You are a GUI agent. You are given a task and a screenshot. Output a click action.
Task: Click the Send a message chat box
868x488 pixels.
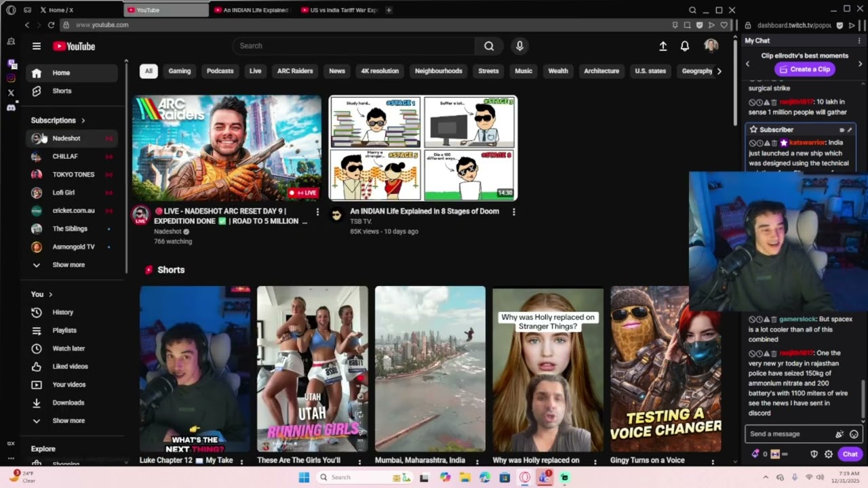pos(803,434)
